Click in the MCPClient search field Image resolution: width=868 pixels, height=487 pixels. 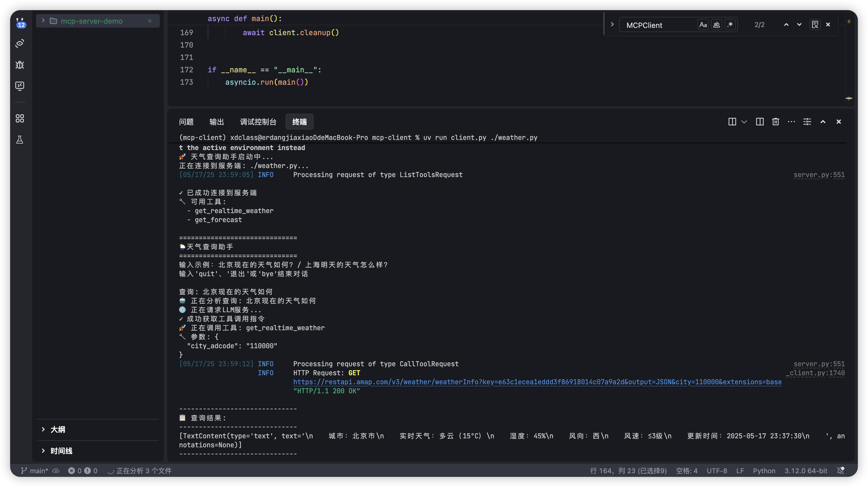(x=657, y=25)
